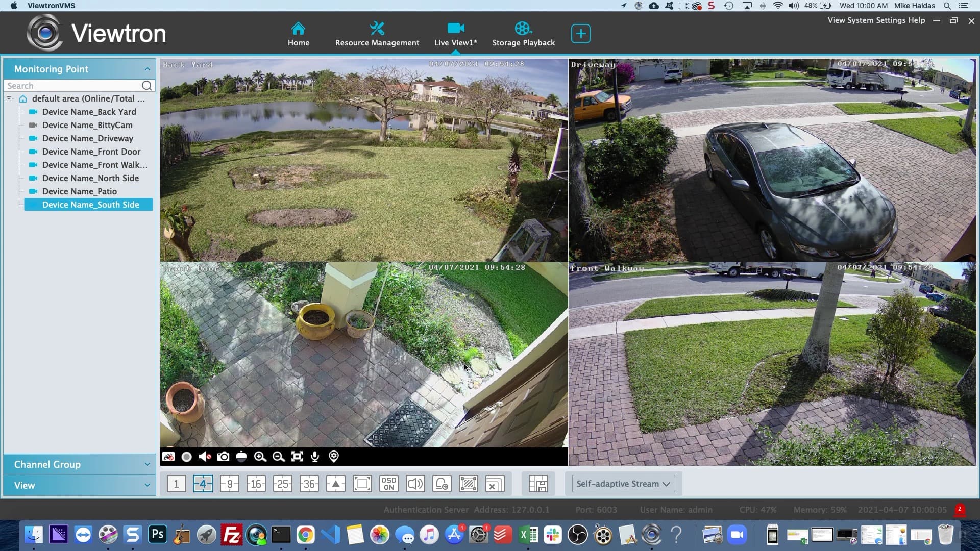Click the Resource Management menu item
This screenshot has width=980, height=551.
click(x=378, y=34)
